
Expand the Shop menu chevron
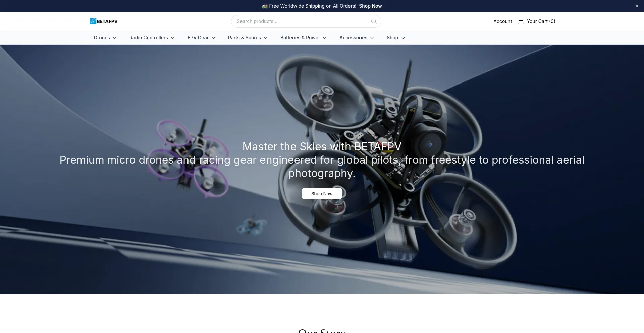[x=403, y=38]
